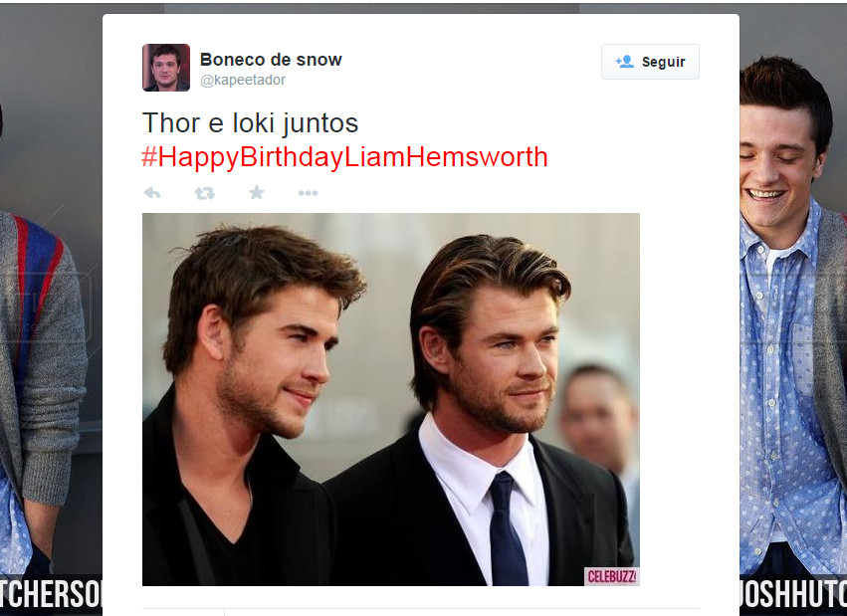
Task: Click the reply arrow icon under the tweet
Action: [152, 193]
